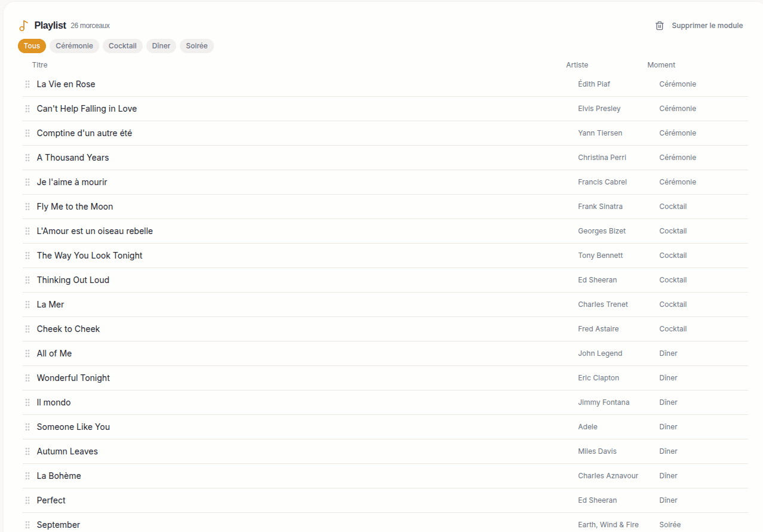763x532 pixels.
Task: Open Moment value for All of Me
Action: (x=668, y=353)
